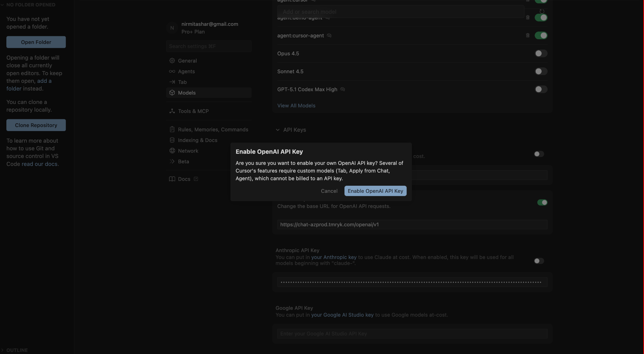Turn on the Anthropic API Key toggle

539,261
